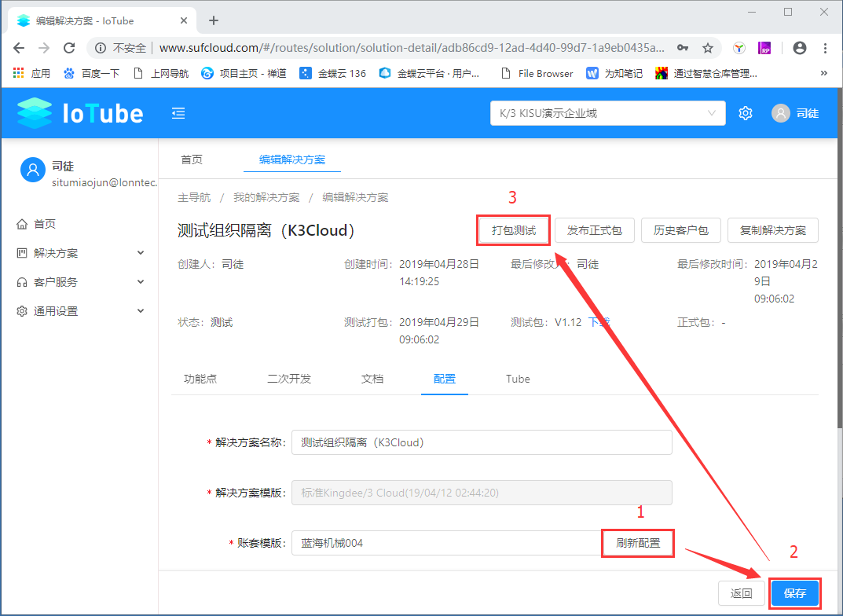Open the site info not-secure icon
This screenshot has width=843, height=616.
[x=100, y=48]
